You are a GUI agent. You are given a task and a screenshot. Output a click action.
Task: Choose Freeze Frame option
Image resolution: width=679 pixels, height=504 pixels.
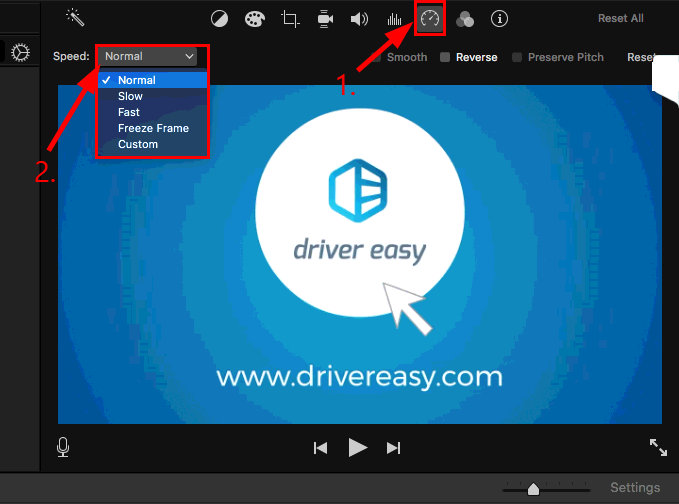click(152, 128)
